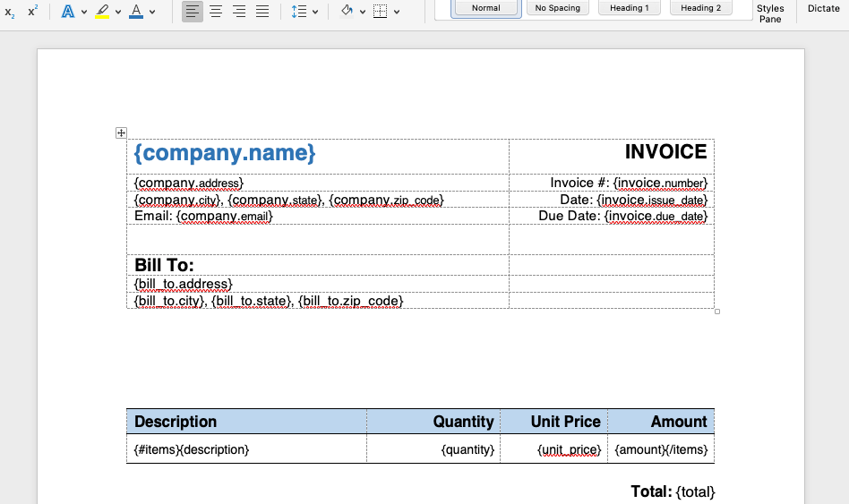Apply the Heading 1 style

click(630, 8)
